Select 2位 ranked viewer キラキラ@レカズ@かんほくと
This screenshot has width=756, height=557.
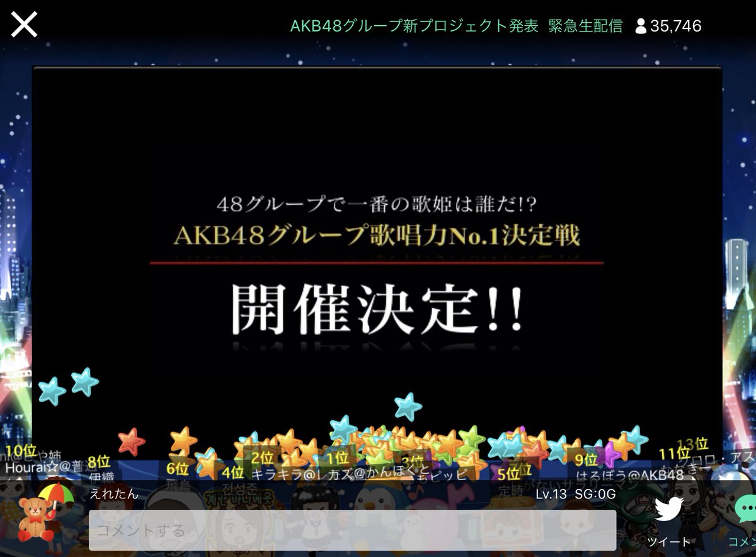pyautogui.click(x=340, y=474)
